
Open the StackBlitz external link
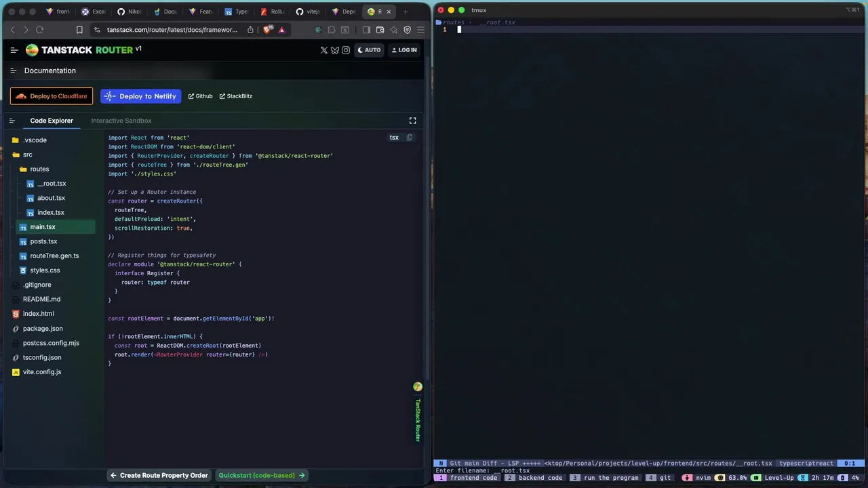click(x=236, y=96)
